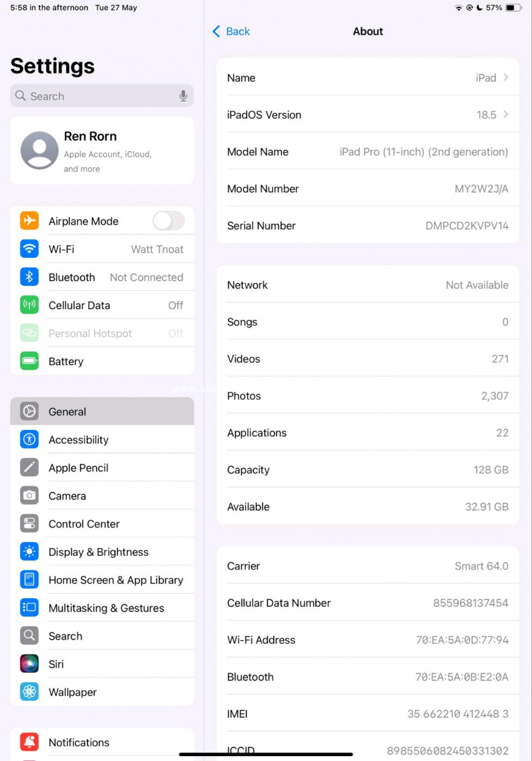The width and height of the screenshot is (532, 761).
Task: Tap Capacity 128 GB value
Action: (x=491, y=470)
